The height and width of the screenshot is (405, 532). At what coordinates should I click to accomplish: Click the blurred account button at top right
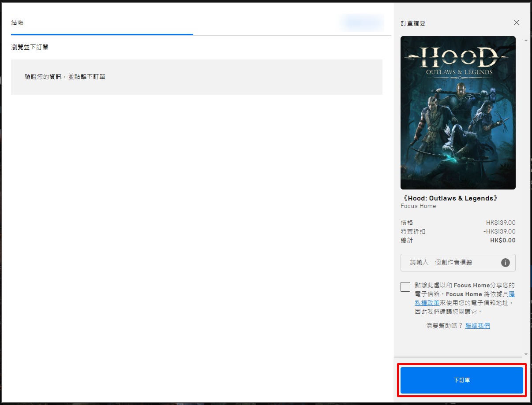pyautogui.click(x=362, y=22)
